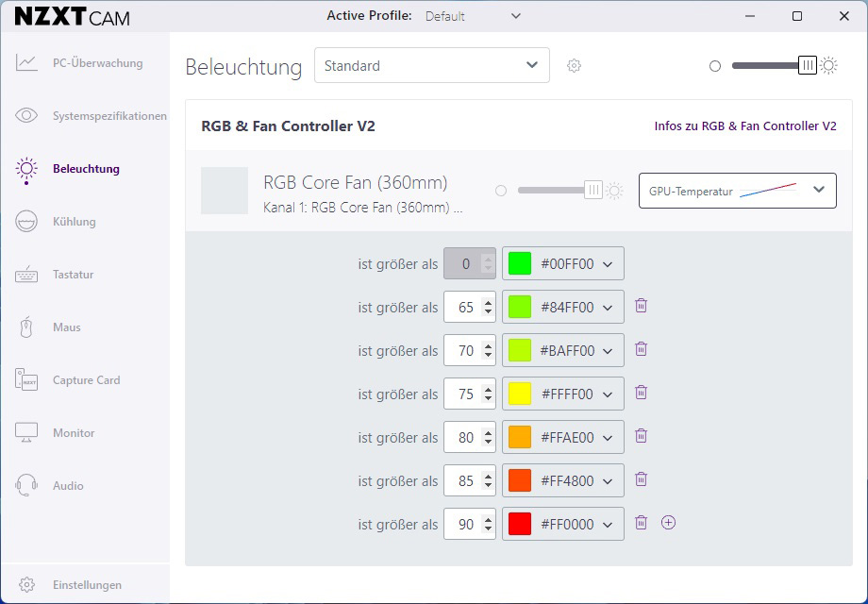Expand the GPU-Temperatur lighting mode dropdown
The width and height of the screenshot is (868, 604).
[x=738, y=191]
